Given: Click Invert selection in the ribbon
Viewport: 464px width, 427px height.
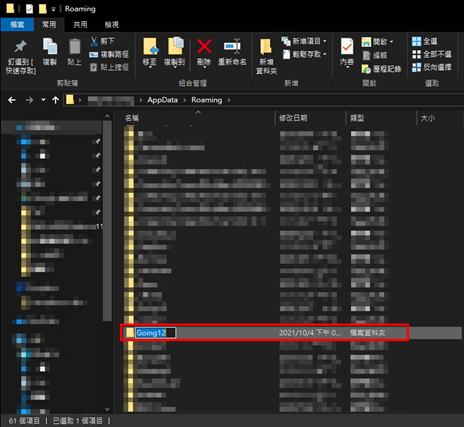Looking at the screenshot, I should (x=431, y=67).
